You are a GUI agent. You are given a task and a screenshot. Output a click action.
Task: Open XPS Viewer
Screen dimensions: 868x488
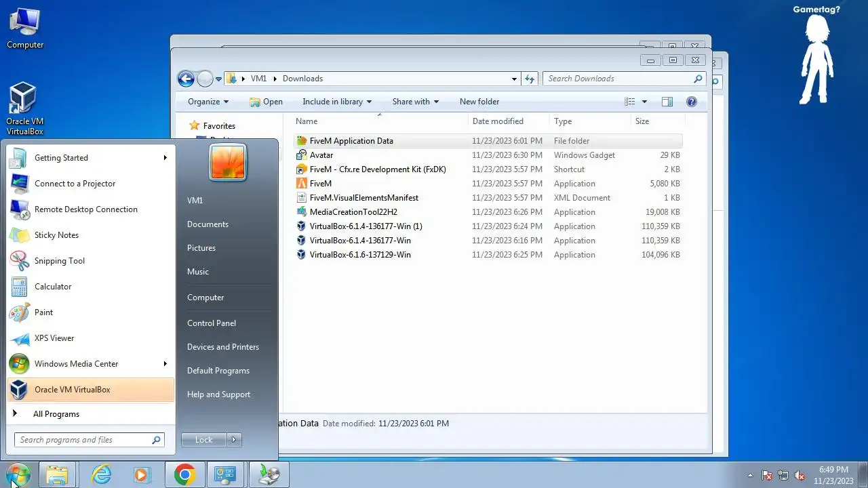[x=90, y=338]
